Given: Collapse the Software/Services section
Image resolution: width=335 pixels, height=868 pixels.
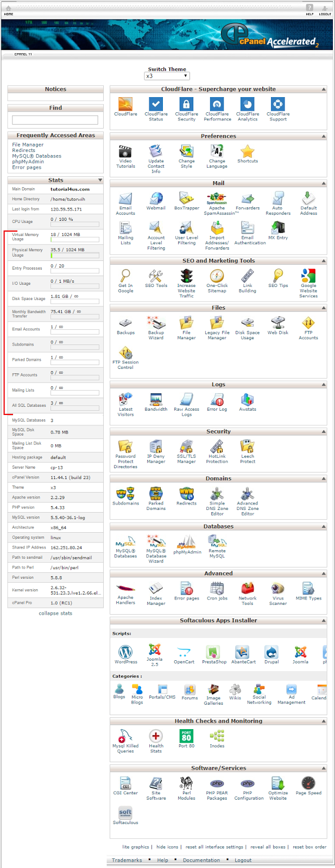Looking at the screenshot, I should pos(324,768).
